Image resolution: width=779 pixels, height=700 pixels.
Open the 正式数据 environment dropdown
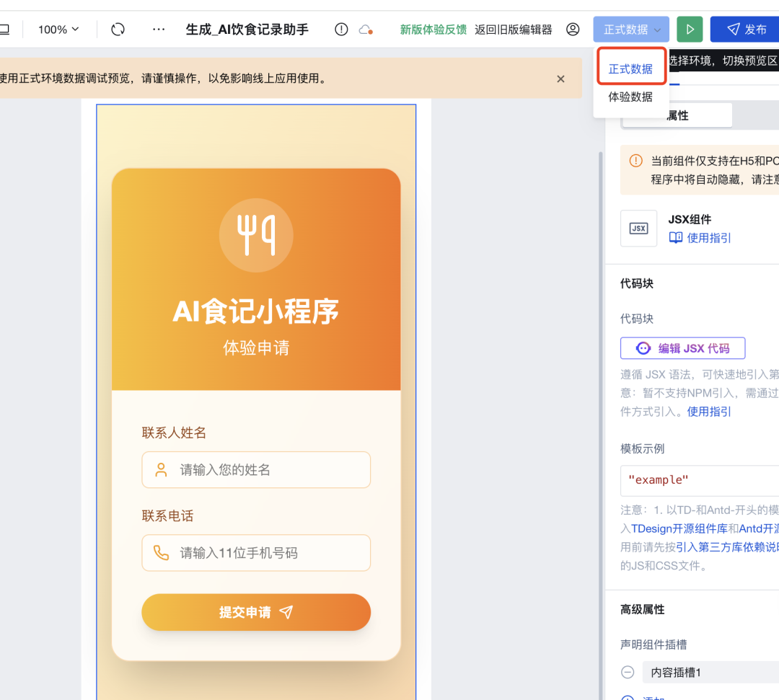pyautogui.click(x=630, y=29)
